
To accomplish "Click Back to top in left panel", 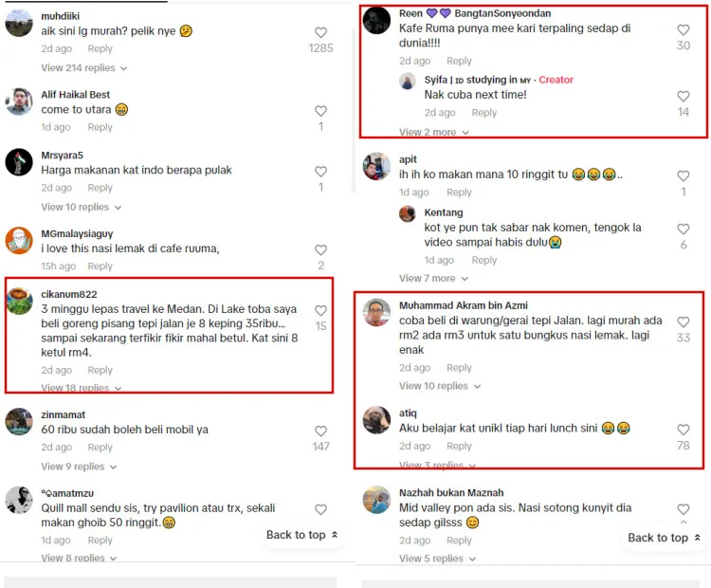I will 301,535.
